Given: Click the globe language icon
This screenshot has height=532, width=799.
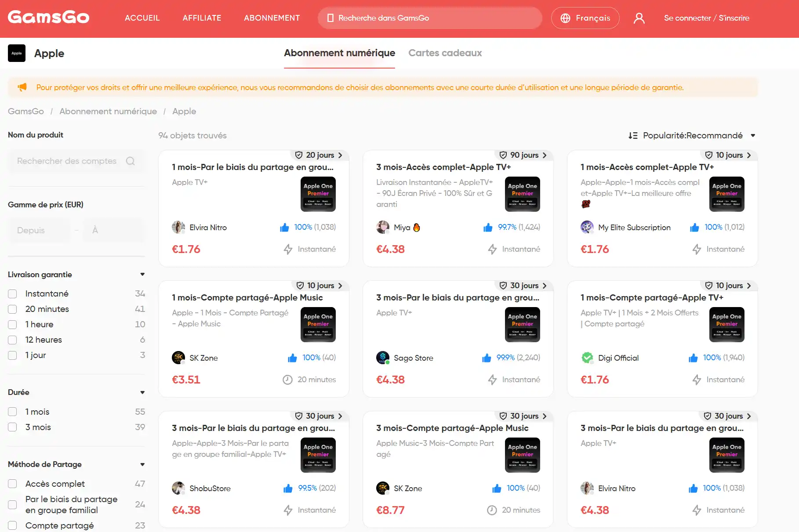Looking at the screenshot, I should 565,18.
